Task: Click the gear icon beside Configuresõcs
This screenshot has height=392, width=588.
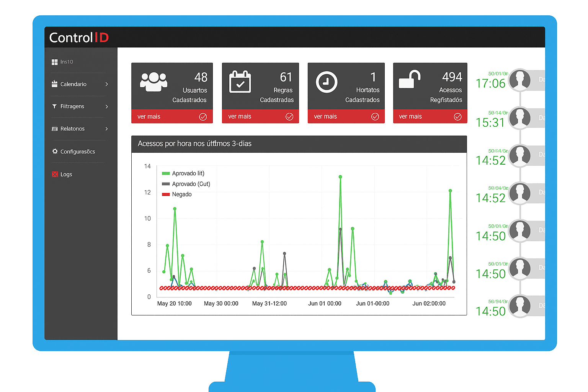Action: [x=55, y=151]
